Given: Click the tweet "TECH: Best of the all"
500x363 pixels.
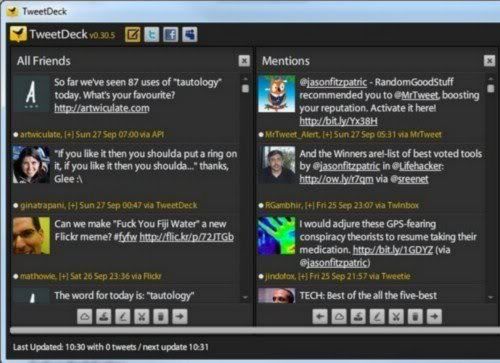Looking at the screenshot, I should point(368,296).
